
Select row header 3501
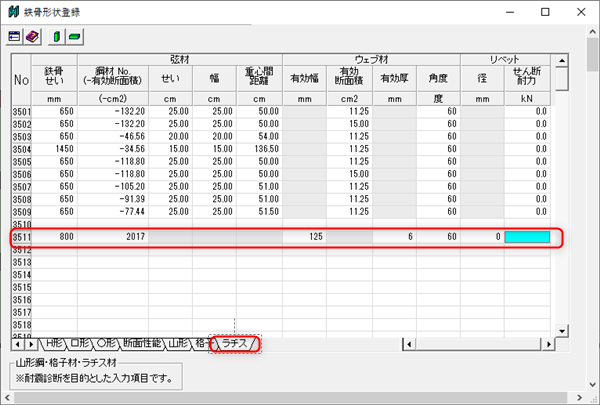pos(20,110)
